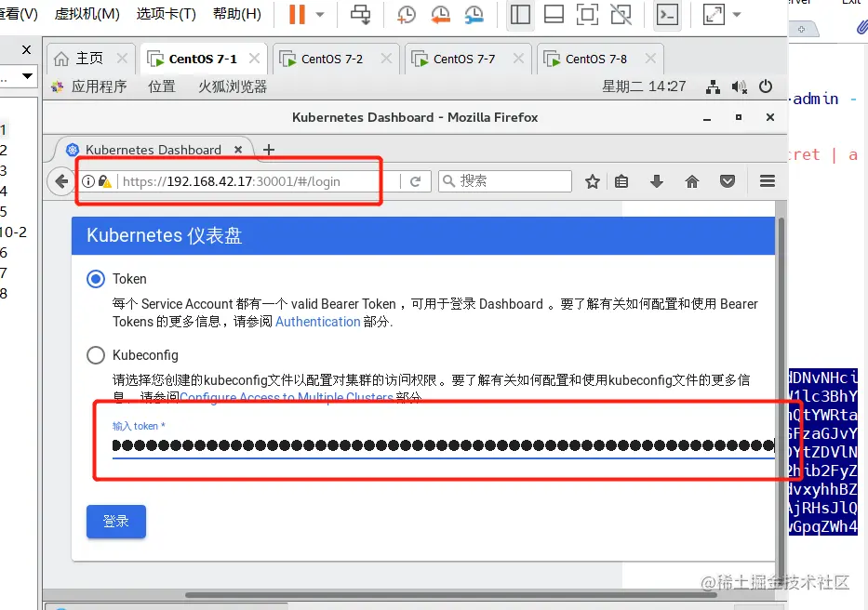Viewport: 868px width, 610px height.
Task: Open the snapshot manager icon
Action: pos(474,14)
